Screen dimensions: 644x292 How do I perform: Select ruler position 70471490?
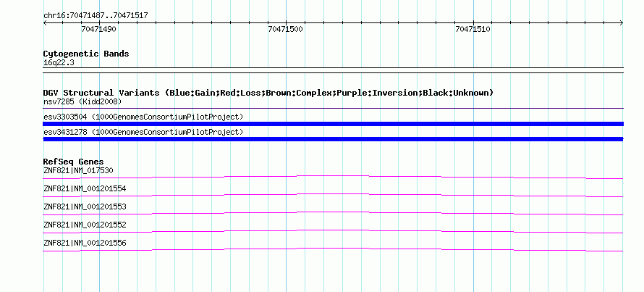tap(98, 29)
